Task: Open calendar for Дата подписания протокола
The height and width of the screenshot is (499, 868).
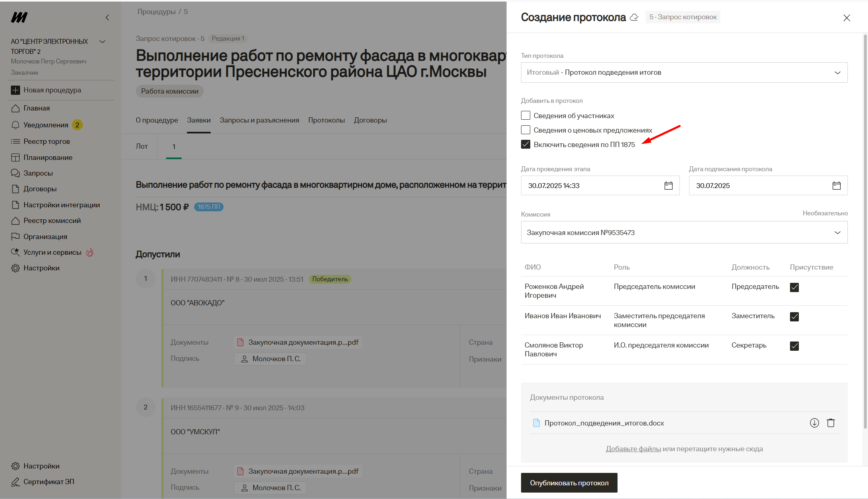Action: [836, 186]
